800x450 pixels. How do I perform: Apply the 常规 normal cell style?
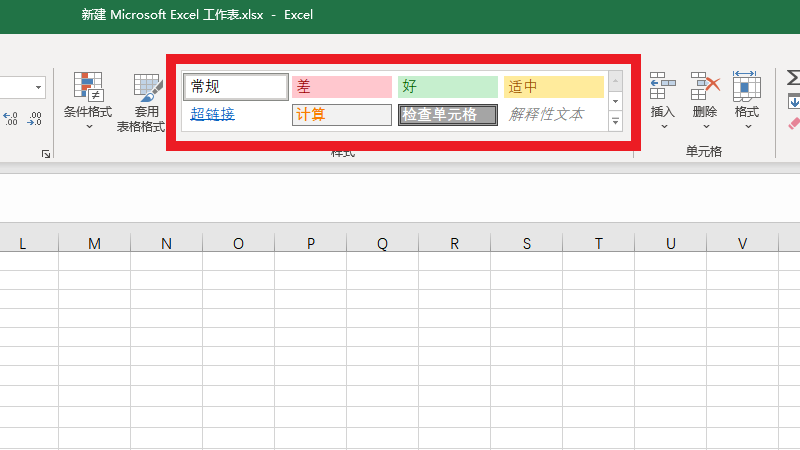pyautogui.click(x=236, y=87)
